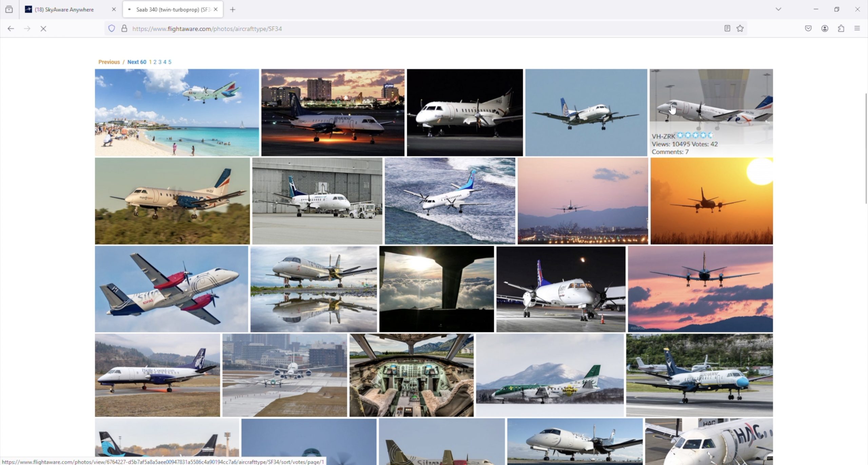Bookmark this page with star icon
Image resolution: width=868 pixels, height=465 pixels.
pyautogui.click(x=740, y=29)
